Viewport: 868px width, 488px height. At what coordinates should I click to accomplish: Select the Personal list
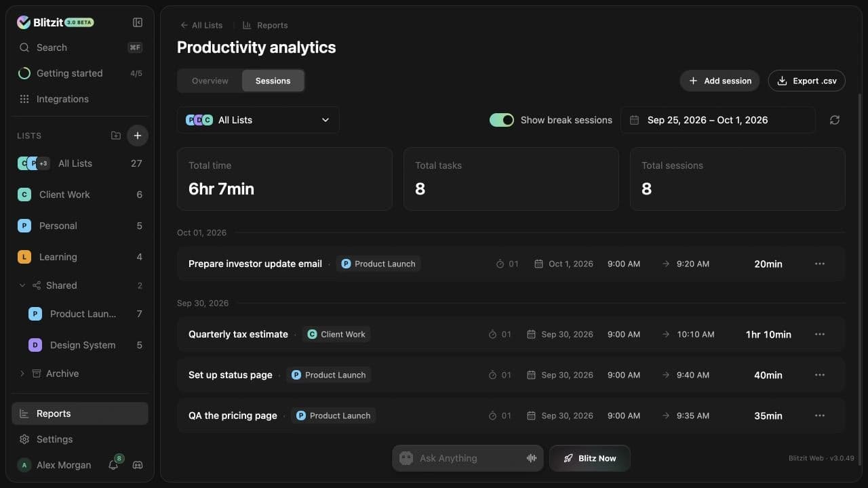(x=80, y=226)
